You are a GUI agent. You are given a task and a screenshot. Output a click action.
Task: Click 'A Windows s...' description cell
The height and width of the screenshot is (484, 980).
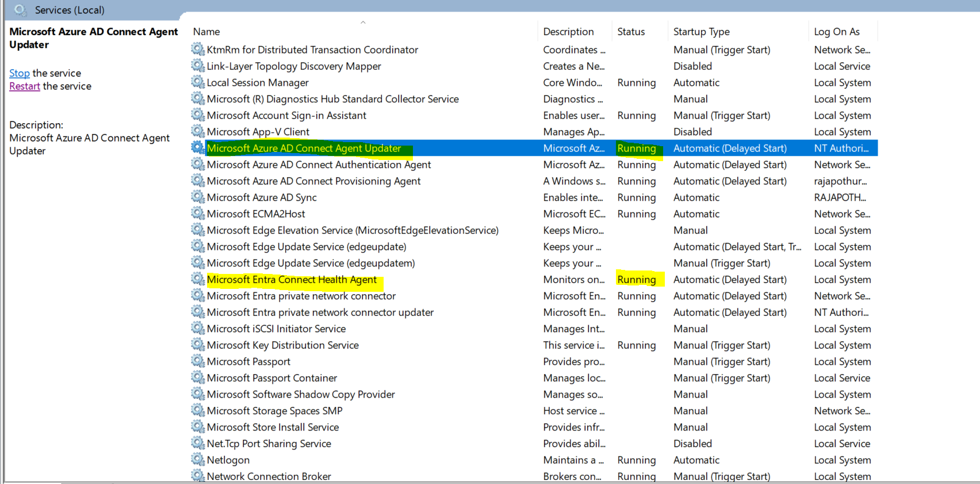(x=574, y=181)
